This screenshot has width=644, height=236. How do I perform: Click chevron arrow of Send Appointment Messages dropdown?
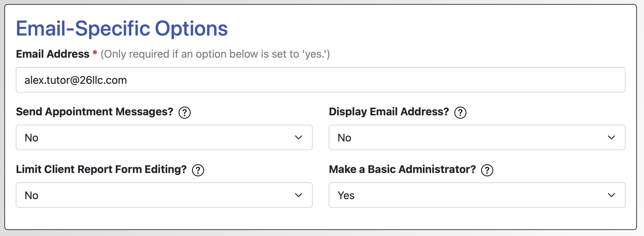(299, 137)
